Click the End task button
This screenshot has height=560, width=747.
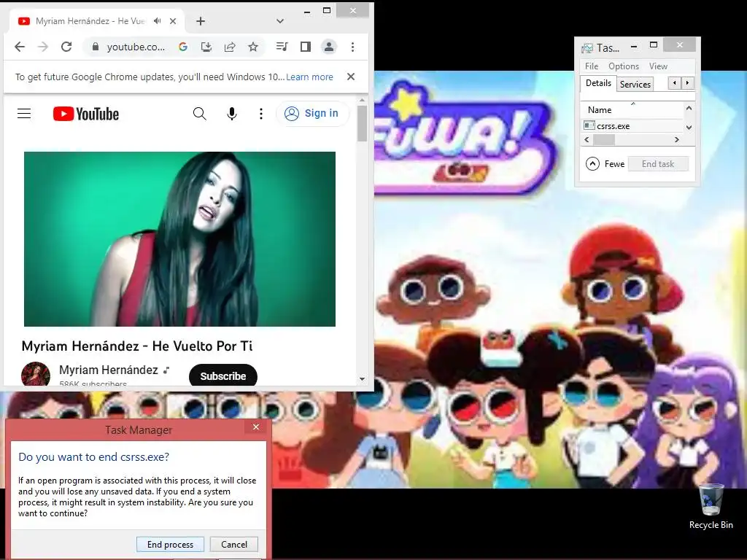[658, 164]
